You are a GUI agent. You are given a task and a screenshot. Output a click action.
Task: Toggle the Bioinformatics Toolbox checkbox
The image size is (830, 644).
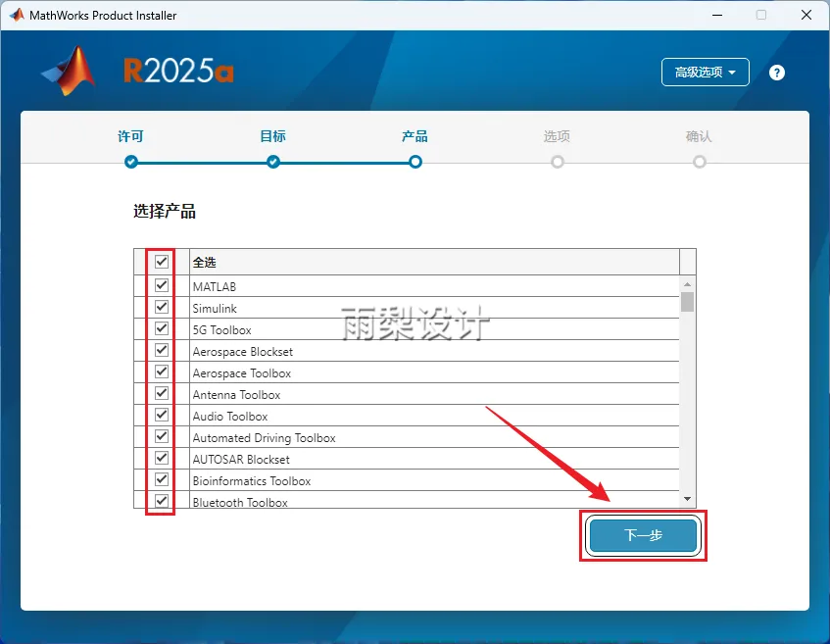tap(162, 479)
